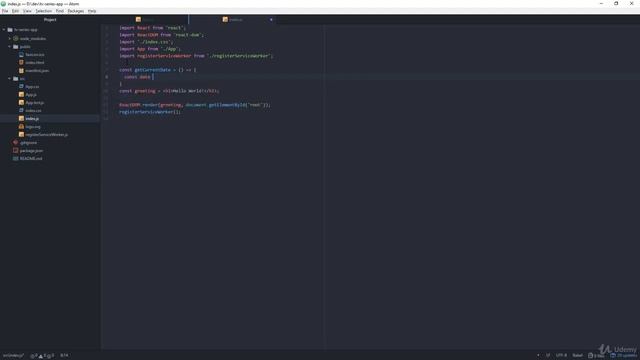Open the Help menu
Screen dimensions: 640x360
click(92, 11)
